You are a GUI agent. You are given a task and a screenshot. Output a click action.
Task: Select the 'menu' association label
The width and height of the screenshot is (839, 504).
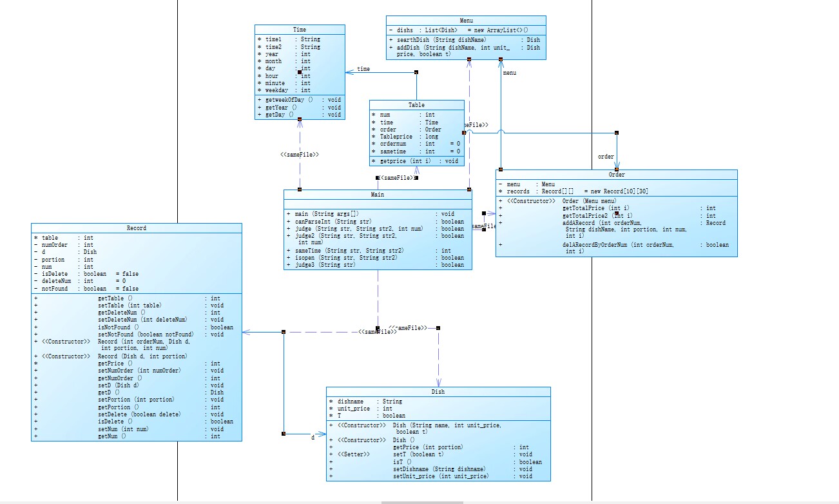pos(510,73)
